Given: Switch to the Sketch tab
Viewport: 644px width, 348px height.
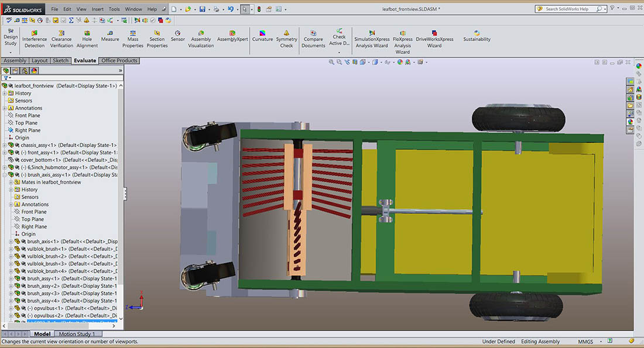Looking at the screenshot, I should (x=60, y=60).
